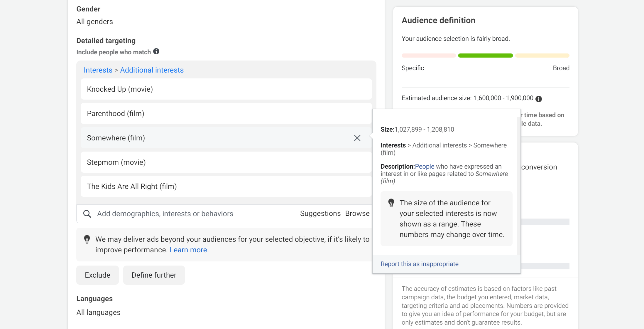644x329 pixels.
Task: Click Report this as inappropriate link
Action: (x=420, y=264)
